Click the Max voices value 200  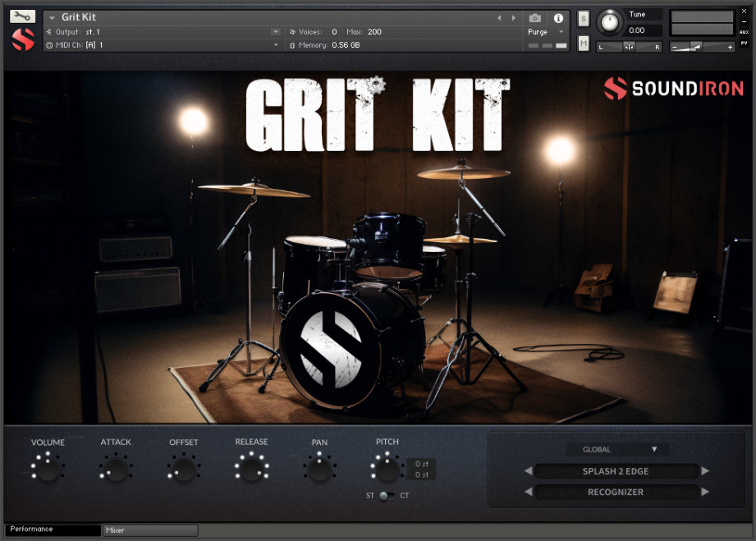tap(374, 32)
